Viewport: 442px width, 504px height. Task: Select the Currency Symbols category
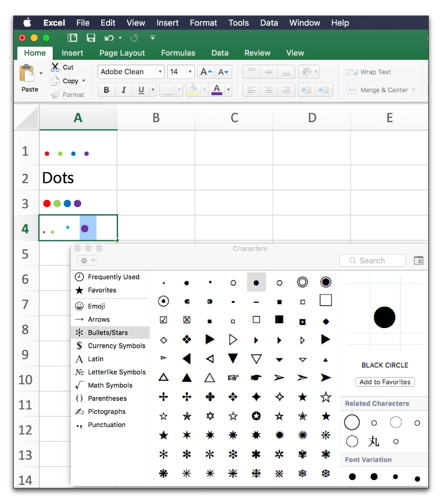pos(110,345)
